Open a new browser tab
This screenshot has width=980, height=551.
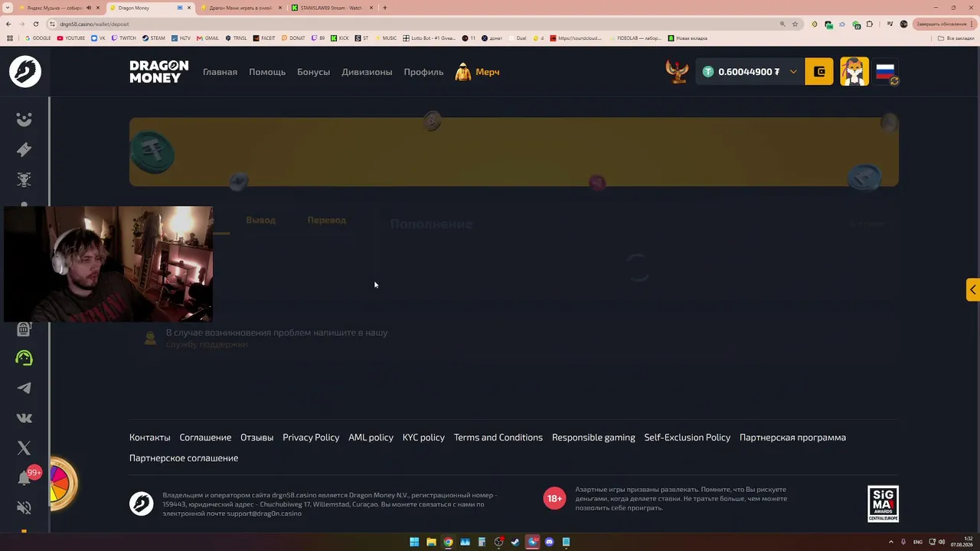point(384,8)
